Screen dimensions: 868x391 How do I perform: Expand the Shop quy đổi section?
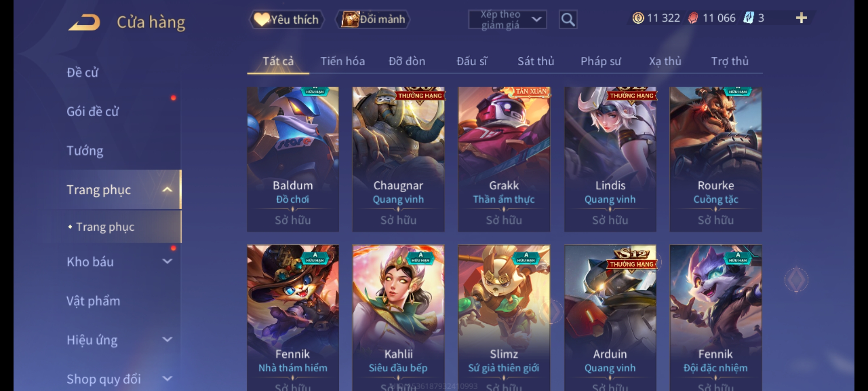[167, 378]
